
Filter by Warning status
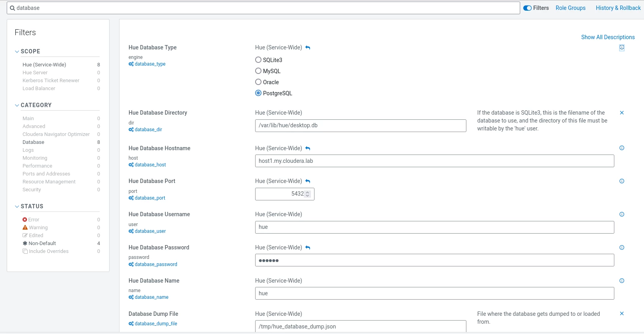[38, 227]
